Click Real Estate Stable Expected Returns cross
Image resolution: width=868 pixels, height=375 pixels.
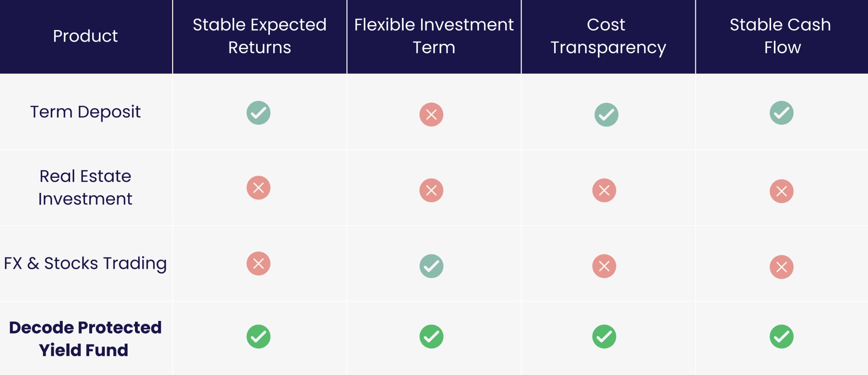(258, 187)
